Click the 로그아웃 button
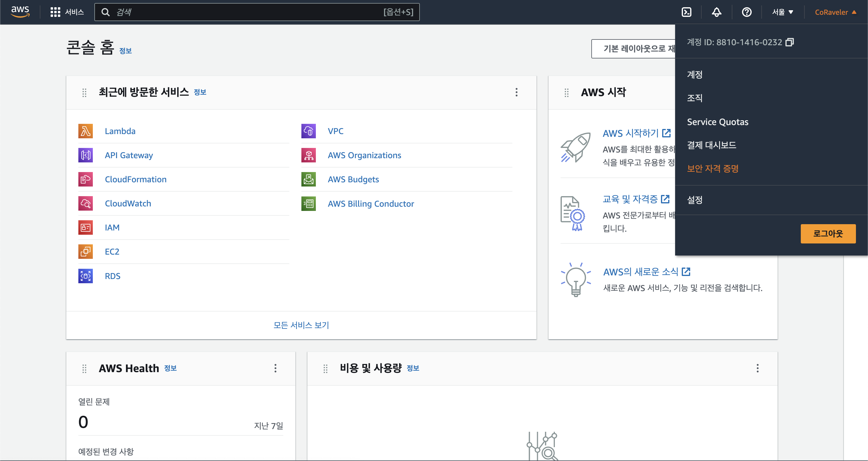This screenshot has width=868, height=461. pyautogui.click(x=828, y=234)
